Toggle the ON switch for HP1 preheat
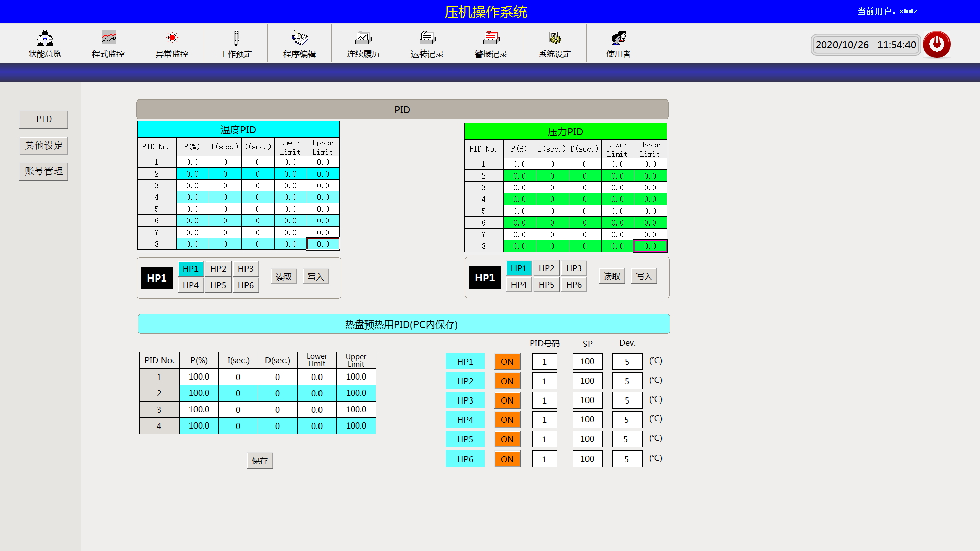 (507, 362)
